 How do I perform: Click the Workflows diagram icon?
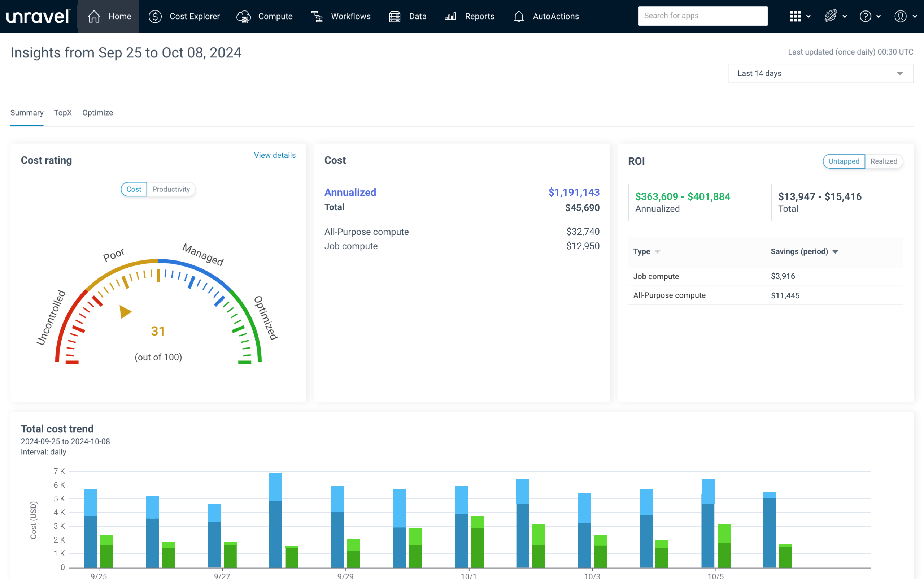click(x=317, y=17)
